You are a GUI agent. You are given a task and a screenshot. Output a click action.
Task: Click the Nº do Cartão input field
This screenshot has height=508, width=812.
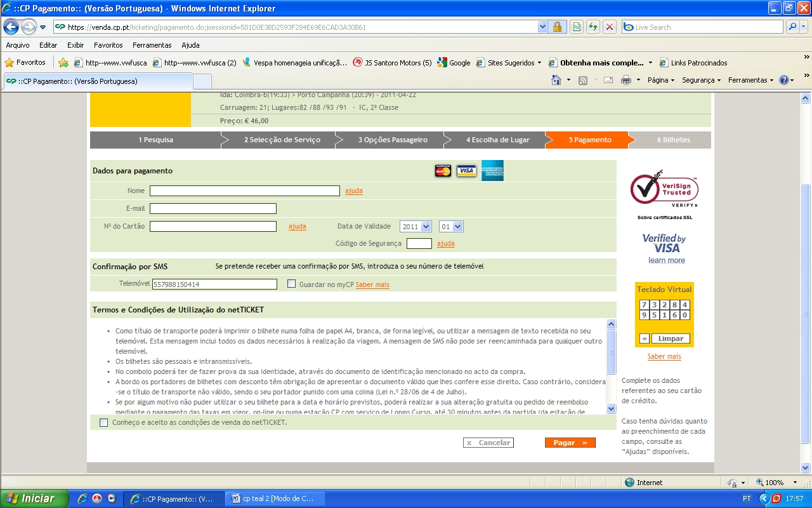213,227
